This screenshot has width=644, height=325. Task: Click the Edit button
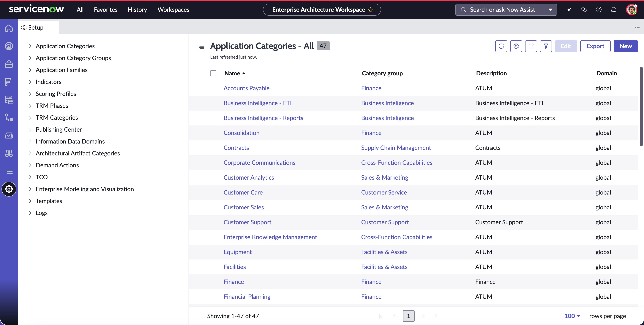coord(566,46)
